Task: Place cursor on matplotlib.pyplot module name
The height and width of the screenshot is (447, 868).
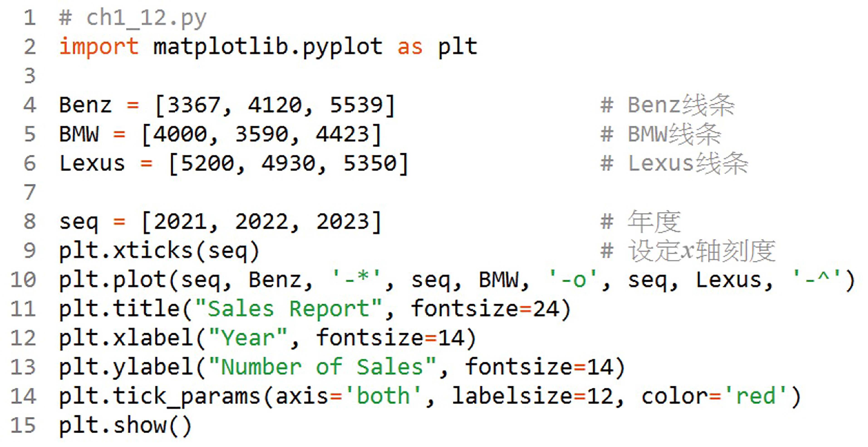Action: 268,47
